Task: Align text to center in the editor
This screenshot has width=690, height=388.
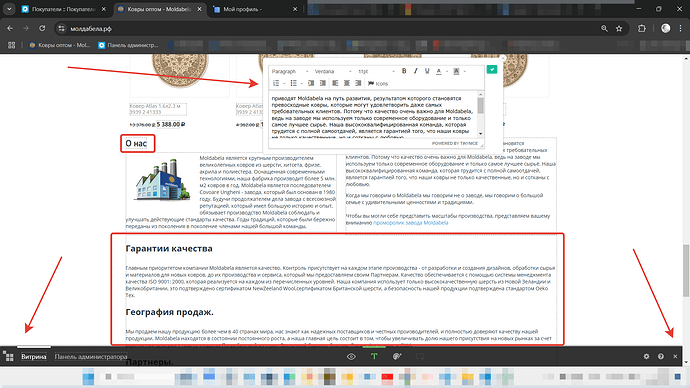Action: [347, 83]
